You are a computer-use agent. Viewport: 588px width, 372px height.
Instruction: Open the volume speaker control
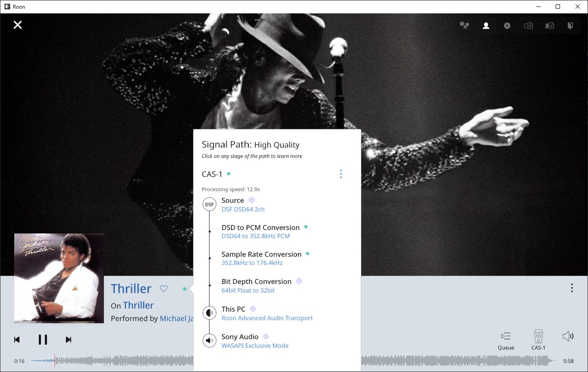(x=568, y=336)
